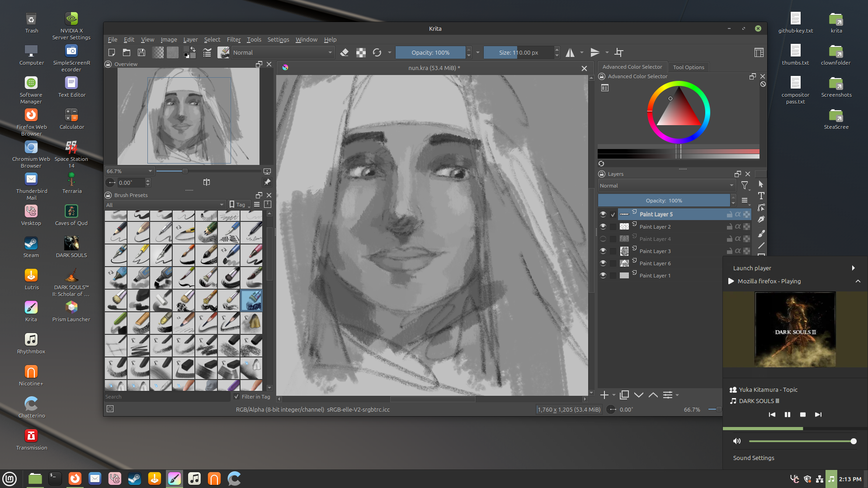
Task: Uncheck Paint Layer 5 selection checkbox
Action: pos(613,215)
